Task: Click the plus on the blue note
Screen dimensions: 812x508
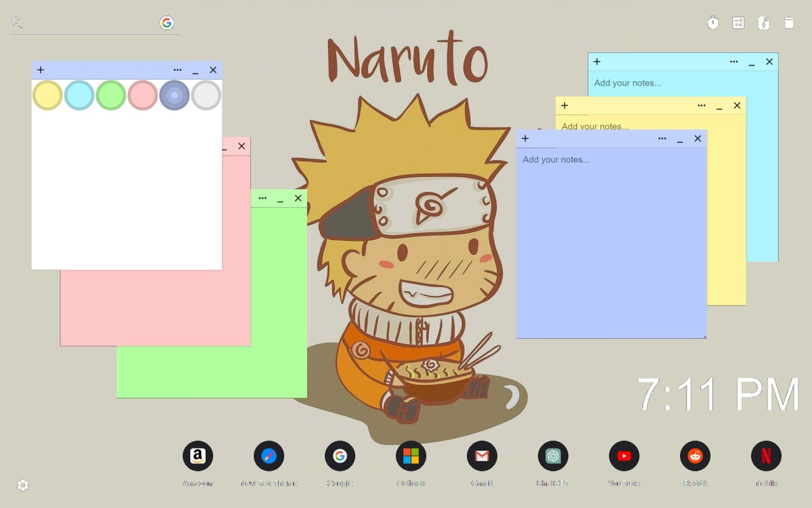Action: (525, 138)
